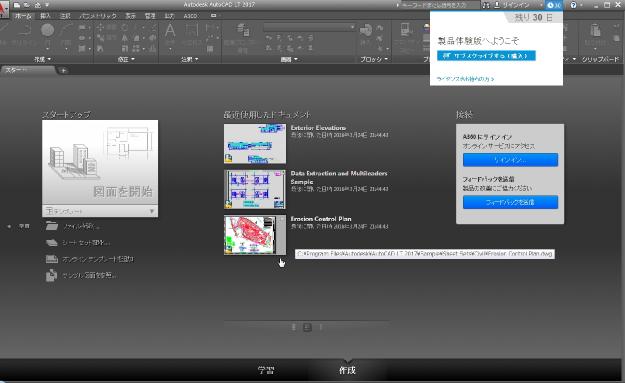This screenshot has height=383, width=625.
Task: Open the new tab plus button
Action: tap(63, 71)
